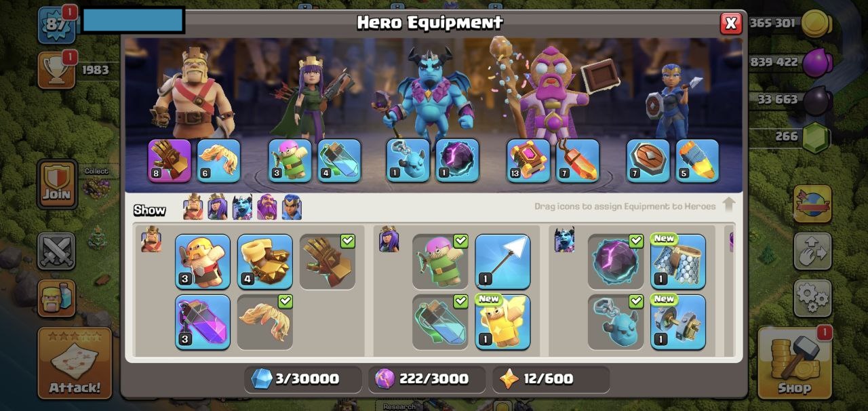This screenshot has width=868, height=411.
Task: Select the Giant Arrow equipment
Action: pos(502,262)
